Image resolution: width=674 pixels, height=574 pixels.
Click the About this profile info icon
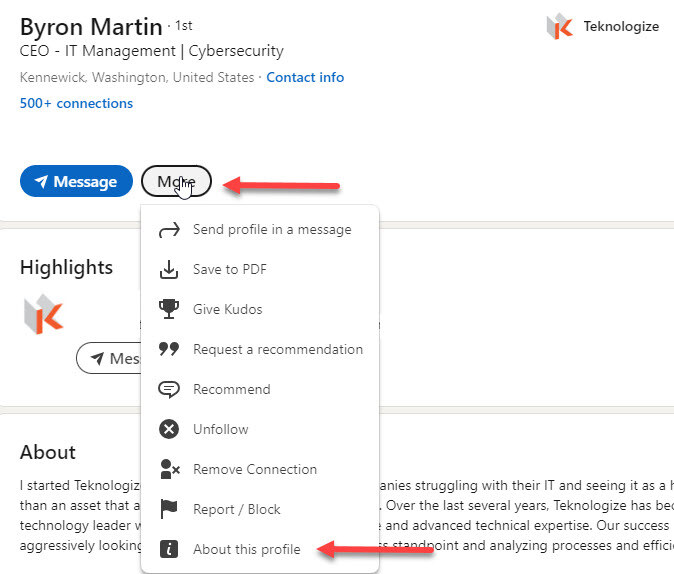(x=170, y=549)
